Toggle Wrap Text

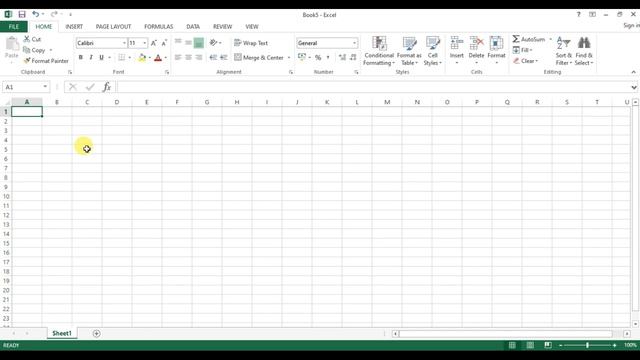click(251, 43)
